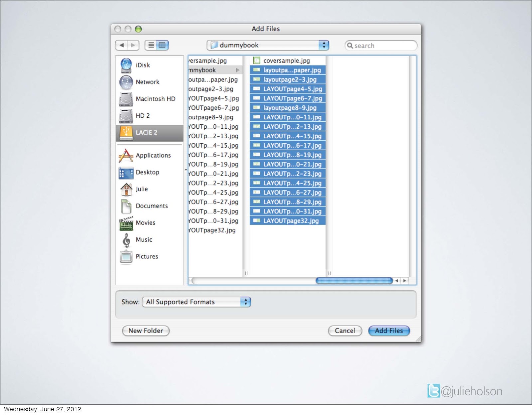Click versample.jpg in left column

pyautogui.click(x=215, y=61)
